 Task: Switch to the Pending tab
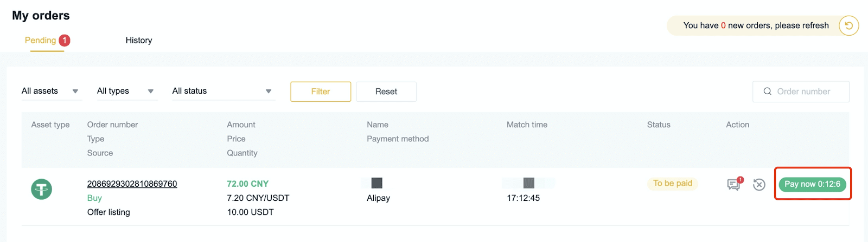(x=41, y=40)
